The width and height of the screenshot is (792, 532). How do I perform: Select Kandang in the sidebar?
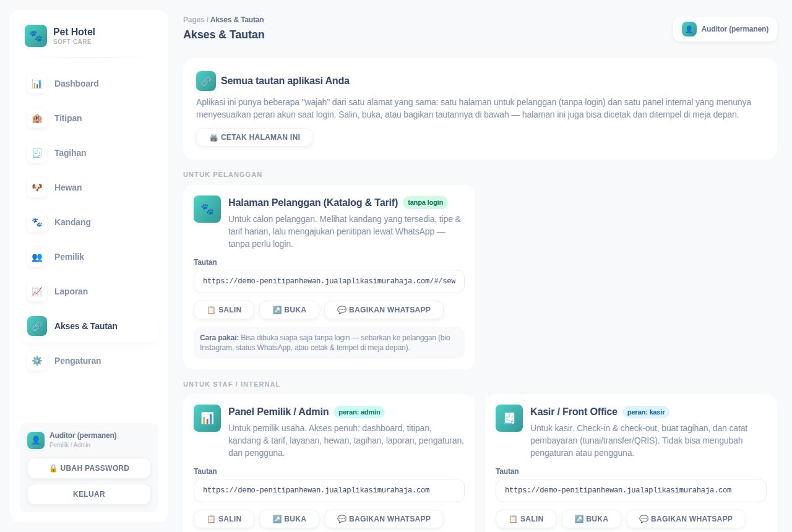click(x=89, y=222)
